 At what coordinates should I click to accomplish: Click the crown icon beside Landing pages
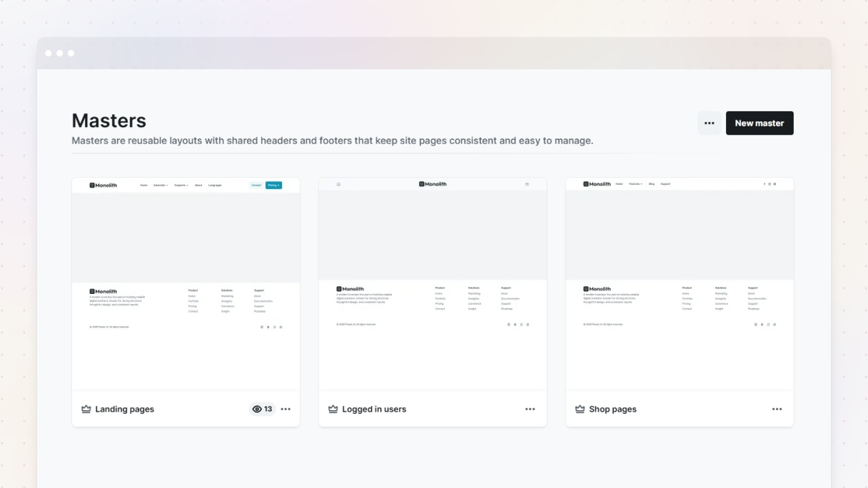pyautogui.click(x=86, y=409)
